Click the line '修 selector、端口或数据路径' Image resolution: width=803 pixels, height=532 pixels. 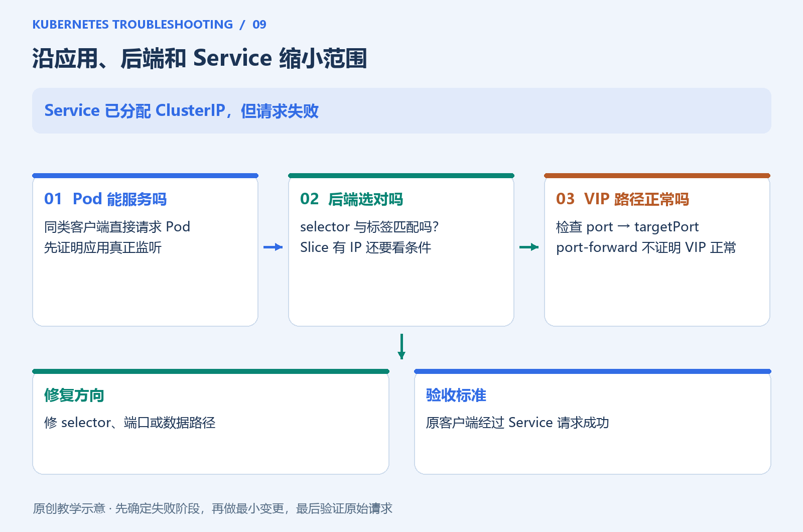click(130, 423)
